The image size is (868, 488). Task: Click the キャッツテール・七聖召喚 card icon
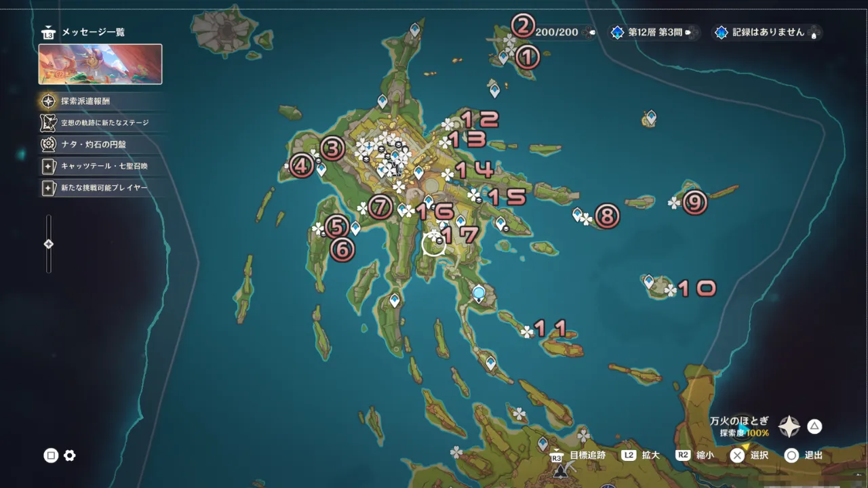pyautogui.click(x=48, y=166)
